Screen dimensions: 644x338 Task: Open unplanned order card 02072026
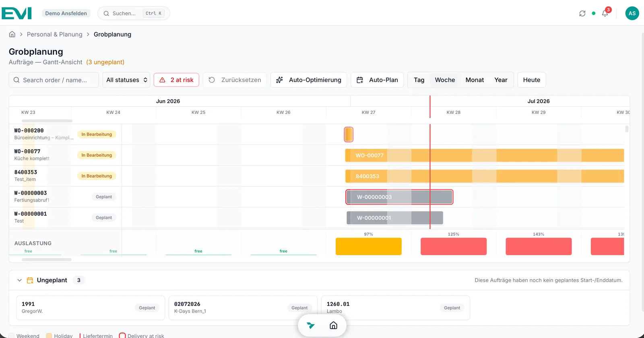(x=243, y=308)
